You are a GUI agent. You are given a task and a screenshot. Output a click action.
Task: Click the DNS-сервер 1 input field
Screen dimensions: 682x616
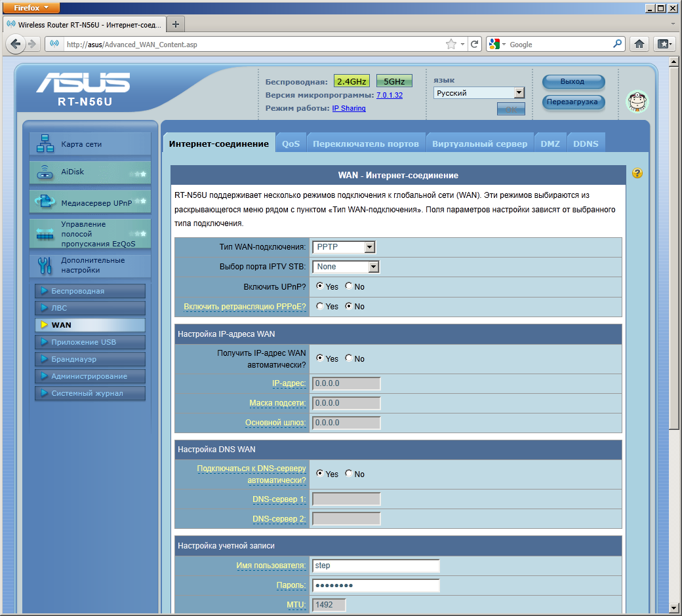(x=346, y=499)
